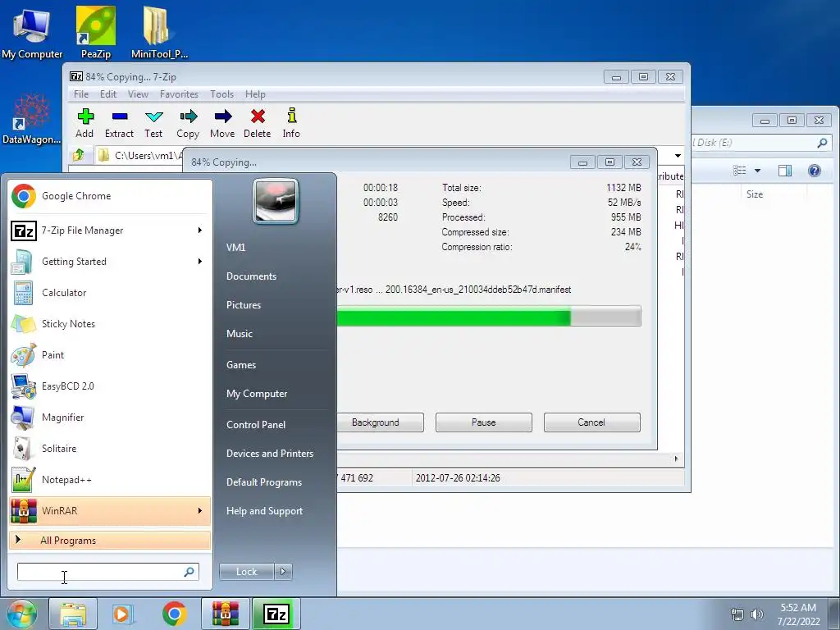Screen dimensions: 840x630
Task: Expand the 7-Zip File Manager submenu arrow
Action: 200,231
